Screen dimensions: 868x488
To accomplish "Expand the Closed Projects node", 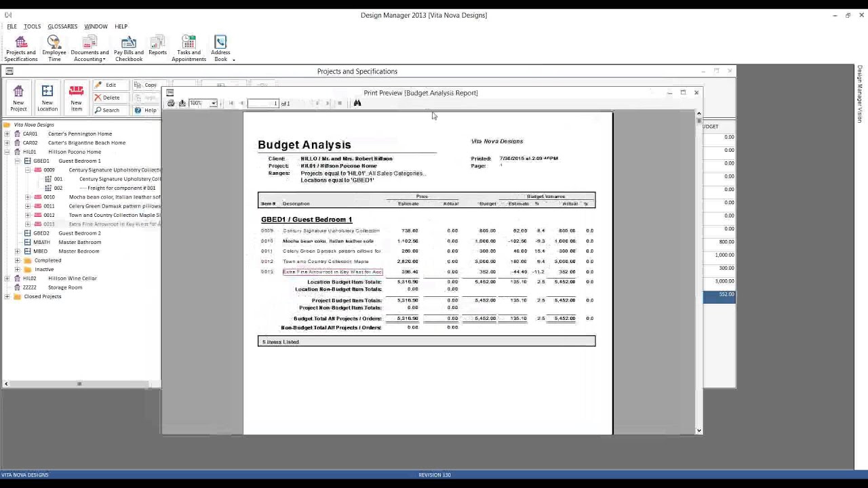I will click(x=7, y=296).
